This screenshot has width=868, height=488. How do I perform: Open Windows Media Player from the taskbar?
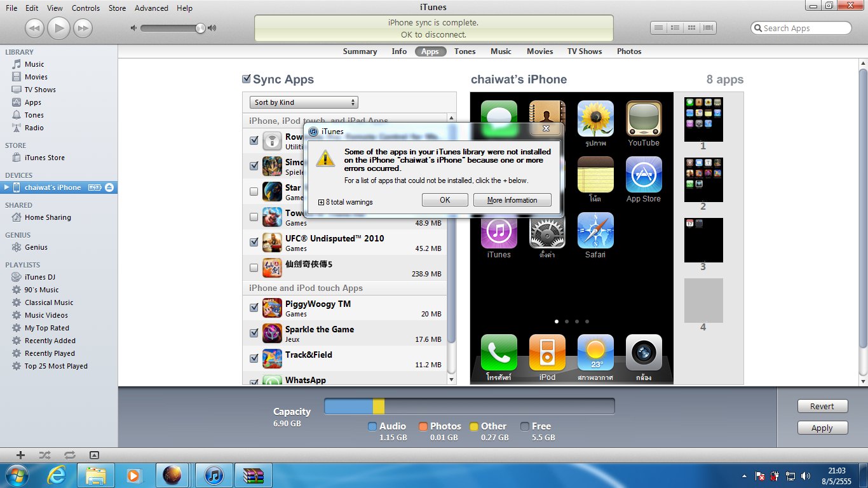134,475
